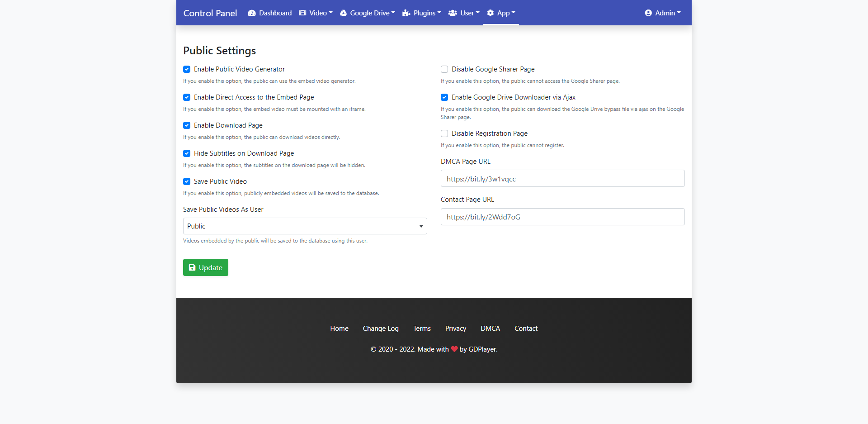Screen dimensions: 868x424
Task: Uncheck Hide Subtitles on Download Page
Action: coord(187,153)
